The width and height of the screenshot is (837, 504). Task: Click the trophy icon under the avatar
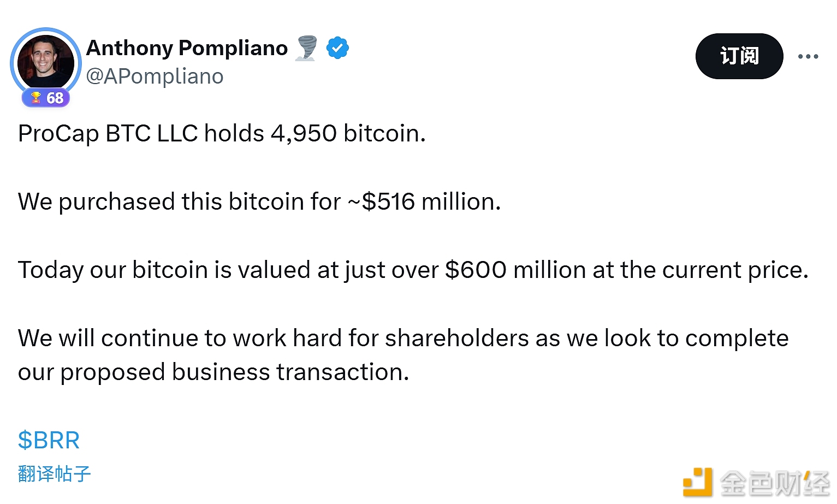(36, 98)
